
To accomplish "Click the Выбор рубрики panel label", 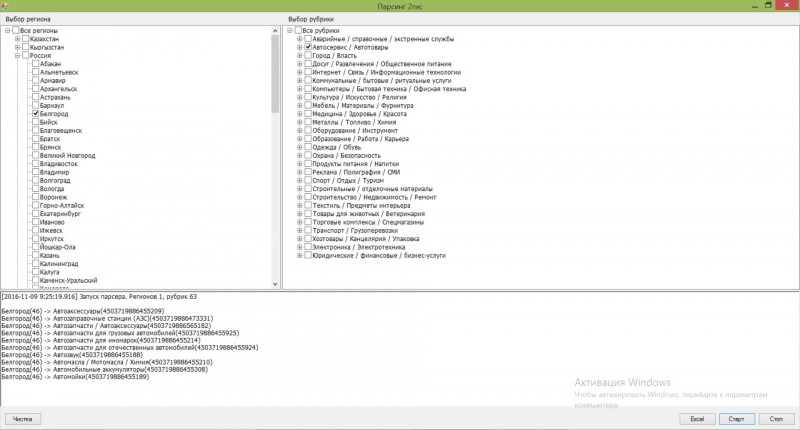I will pyautogui.click(x=311, y=19).
